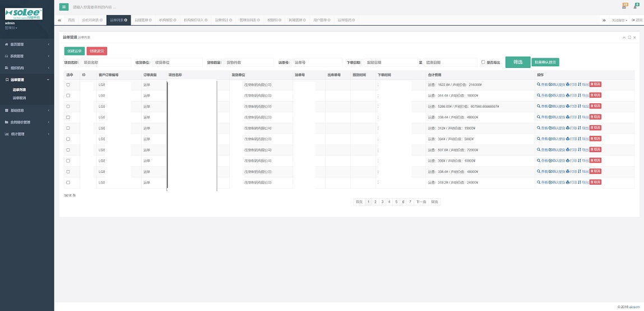Click the 确认提货 check icon for the 1622.8¥ row
Viewport: 644px width, 311px height.
(550, 84)
